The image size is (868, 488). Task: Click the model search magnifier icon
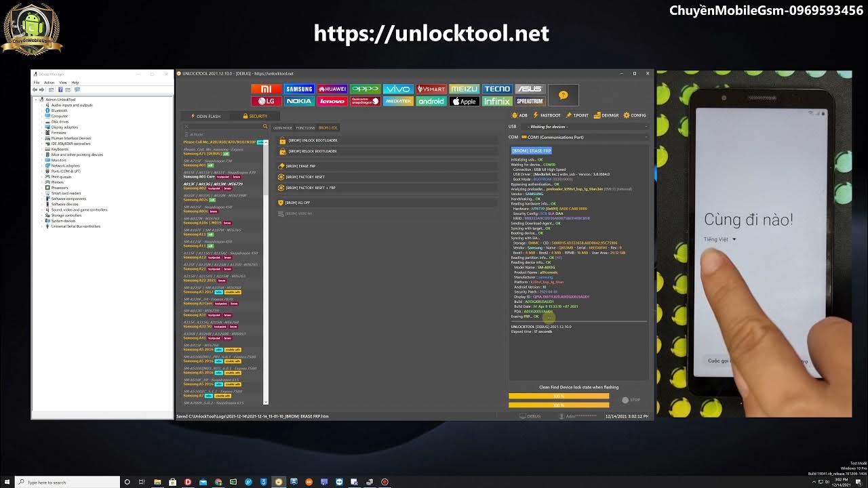pos(265,127)
